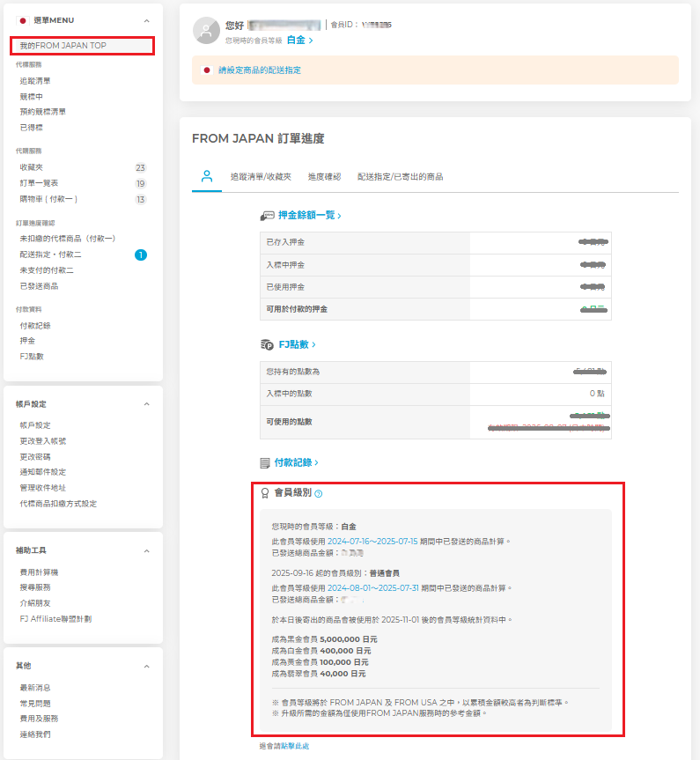Click the 23 count badge for 收藏夾
700x760 pixels.
click(x=140, y=167)
